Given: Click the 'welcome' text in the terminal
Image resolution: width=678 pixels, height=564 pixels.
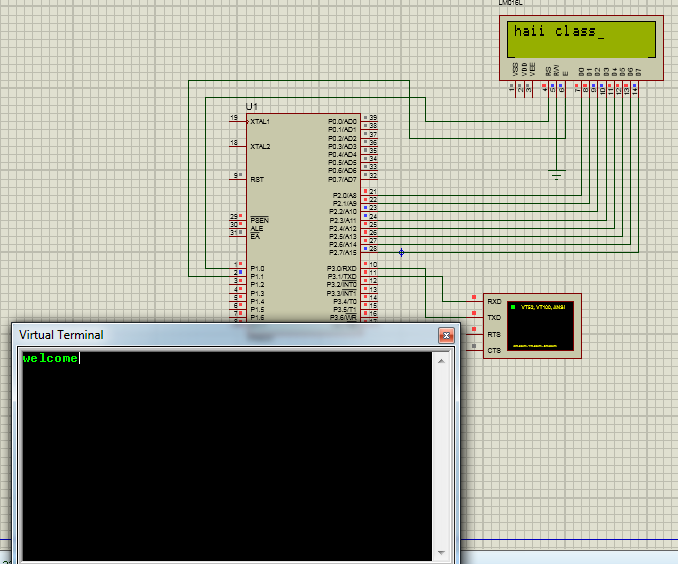Looking at the screenshot, I should tap(50, 358).
